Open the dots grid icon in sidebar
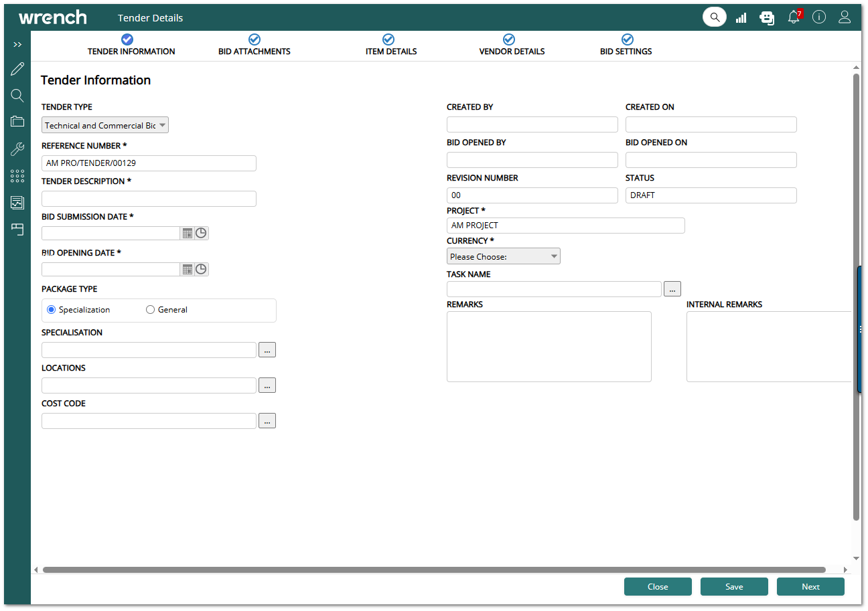Image resolution: width=868 pixels, height=611 pixels. (x=17, y=176)
